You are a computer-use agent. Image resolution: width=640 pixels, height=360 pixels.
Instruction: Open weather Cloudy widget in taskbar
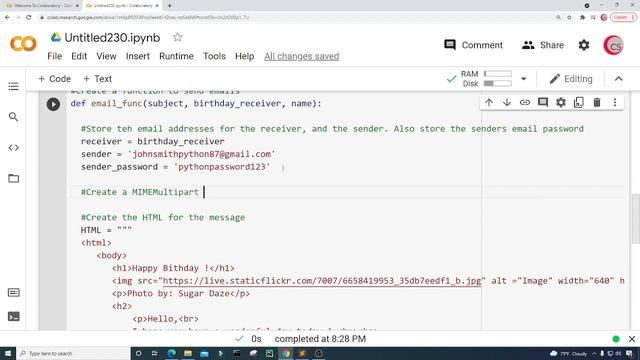point(568,353)
